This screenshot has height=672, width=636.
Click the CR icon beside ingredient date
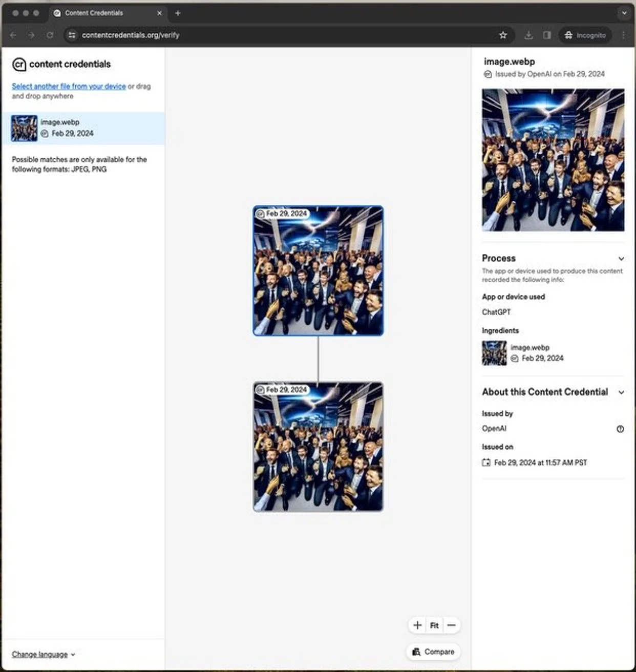(x=515, y=359)
